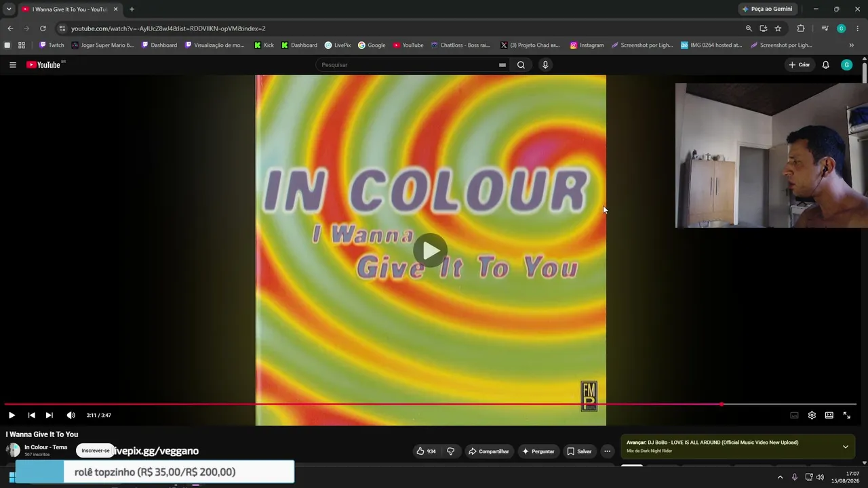Open the Chrome apps grid shortcut

click(22, 45)
